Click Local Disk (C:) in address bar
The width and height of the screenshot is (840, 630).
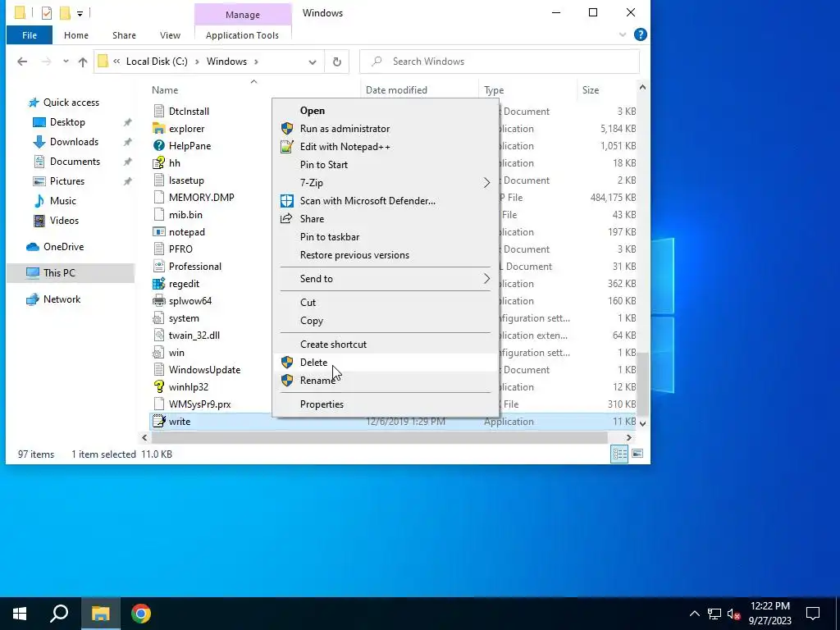(157, 62)
